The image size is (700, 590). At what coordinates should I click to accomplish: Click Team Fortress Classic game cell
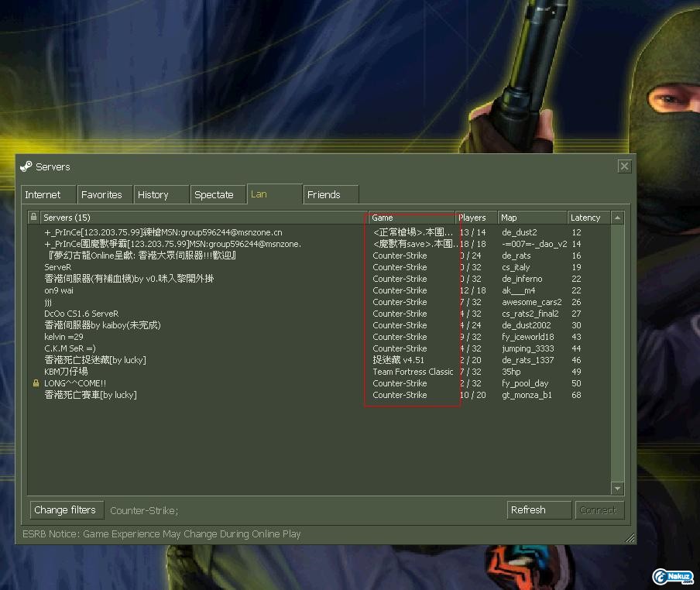pos(413,372)
